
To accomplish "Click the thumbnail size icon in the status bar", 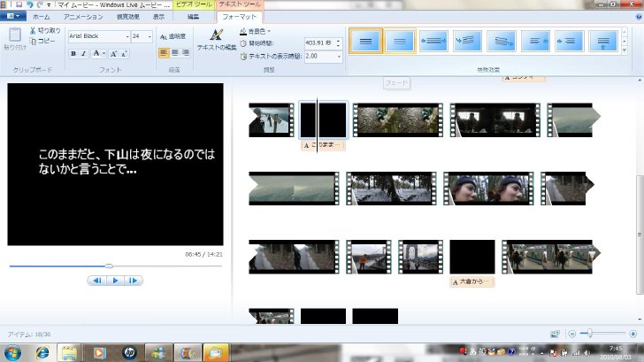I will (x=555, y=334).
